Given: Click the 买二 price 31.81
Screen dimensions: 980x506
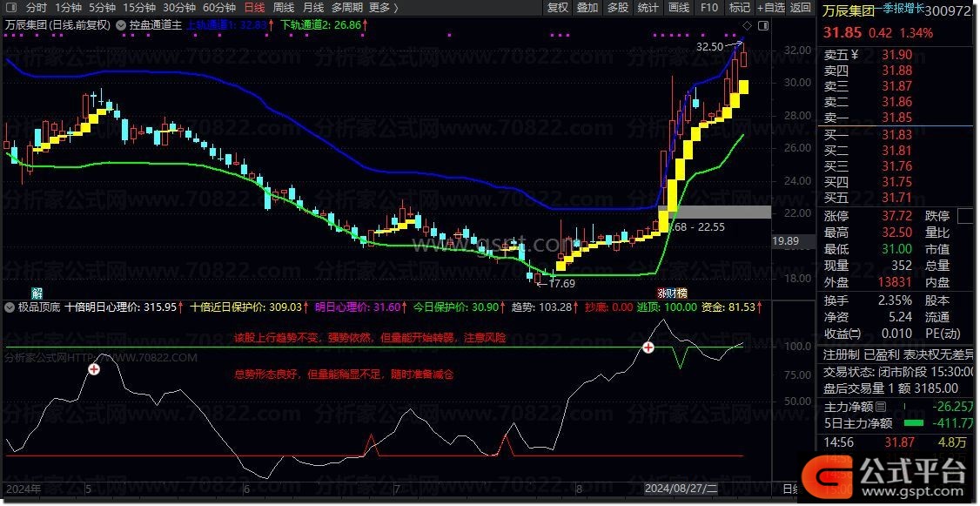Looking at the screenshot, I should (x=896, y=151).
